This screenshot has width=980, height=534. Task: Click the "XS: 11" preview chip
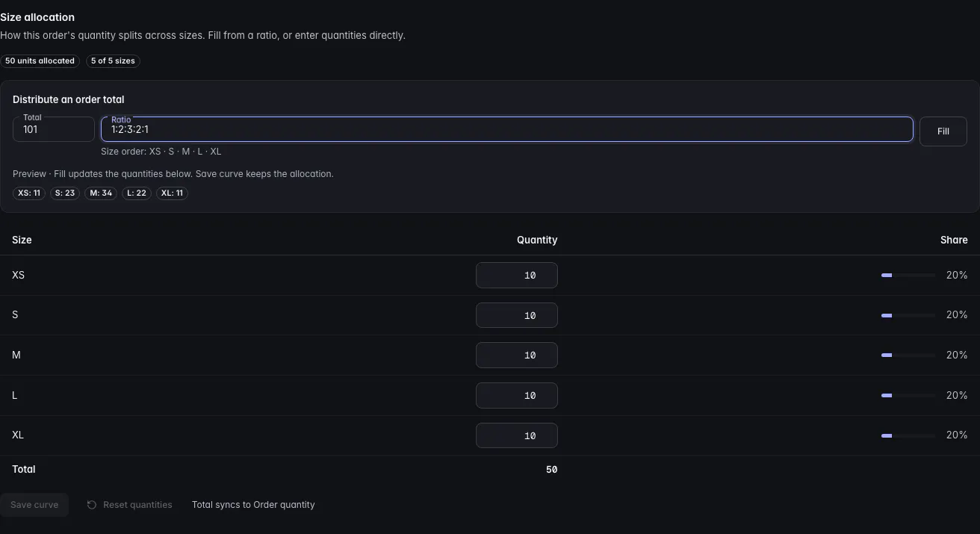(x=29, y=193)
